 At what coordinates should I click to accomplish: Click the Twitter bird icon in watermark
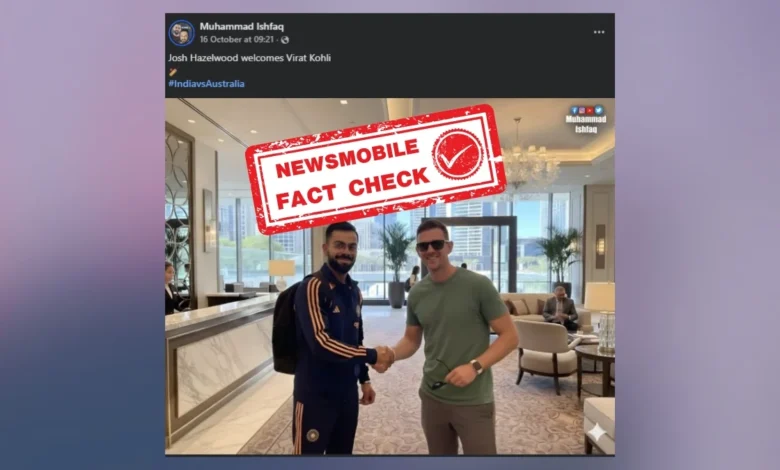tap(598, 110)
